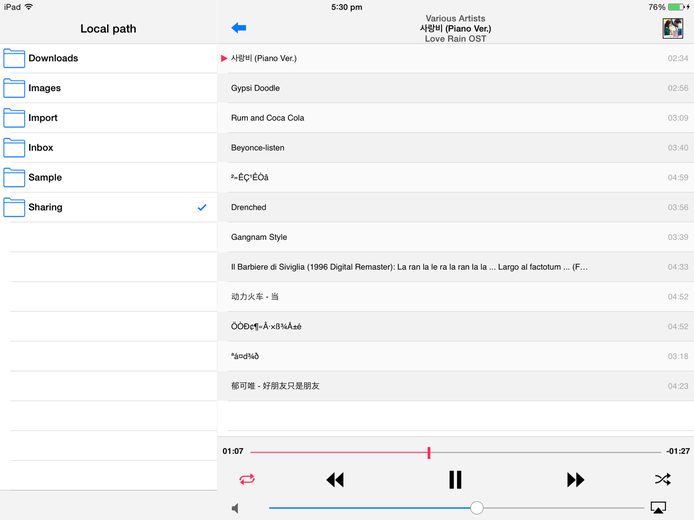Skip to the previous track
The image size is (694, 520).
[335, 479]
